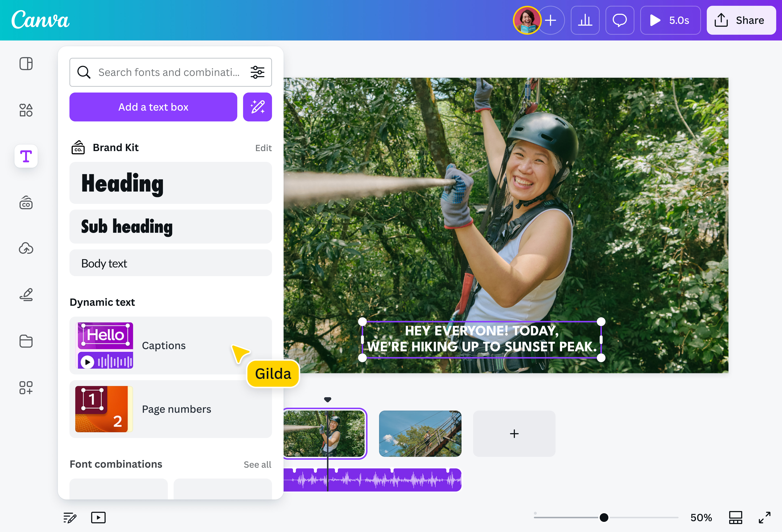Open the insights chart panel

[x=585, y=20]
